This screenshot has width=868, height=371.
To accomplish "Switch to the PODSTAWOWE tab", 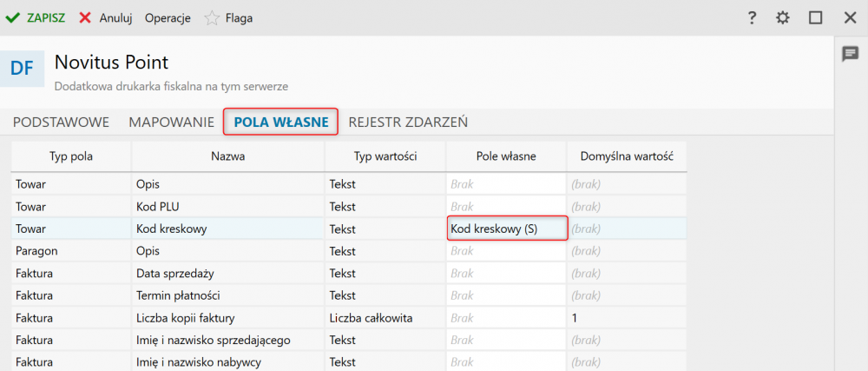I will pos(61,122).
